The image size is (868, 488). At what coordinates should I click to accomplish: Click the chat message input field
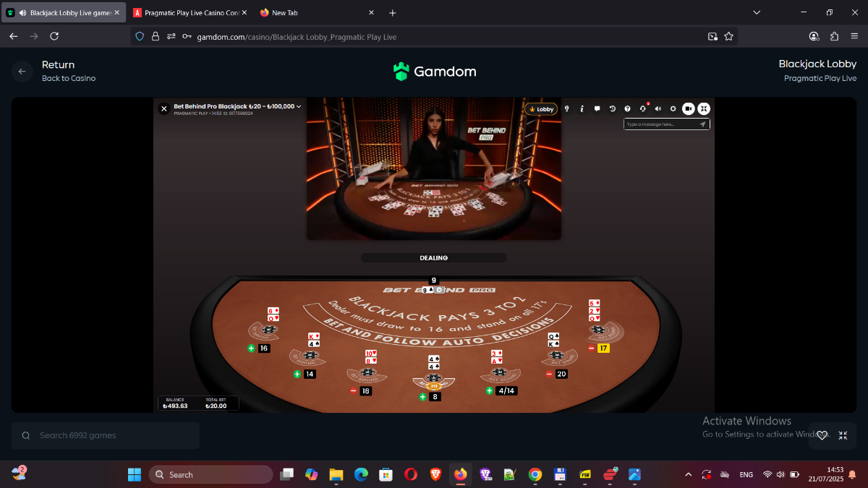coord(661,124)
